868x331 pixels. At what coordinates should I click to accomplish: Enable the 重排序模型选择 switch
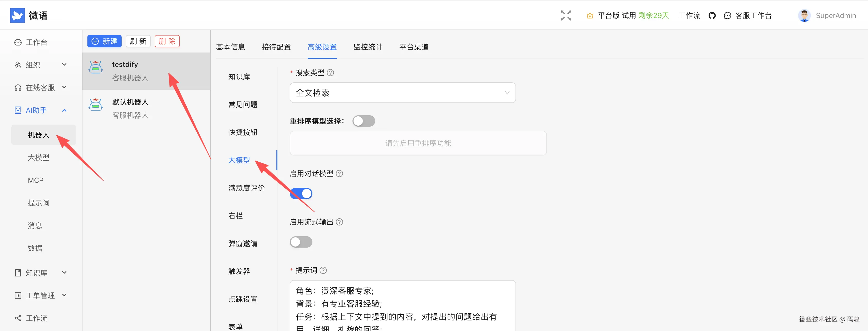(364, 121)
